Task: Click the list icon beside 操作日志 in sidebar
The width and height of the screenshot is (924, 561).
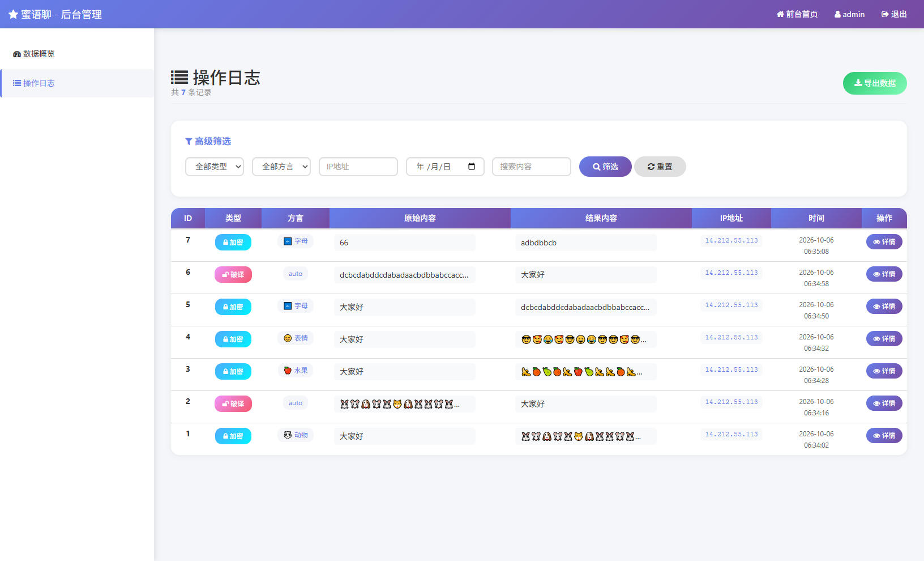Action: tap(17, 83)
